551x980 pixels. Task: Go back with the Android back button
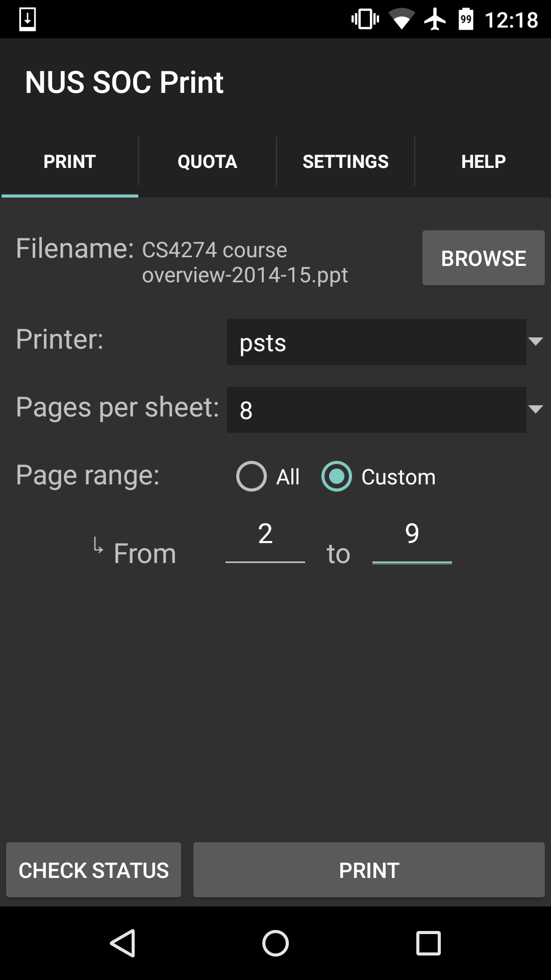click(123, 943)
